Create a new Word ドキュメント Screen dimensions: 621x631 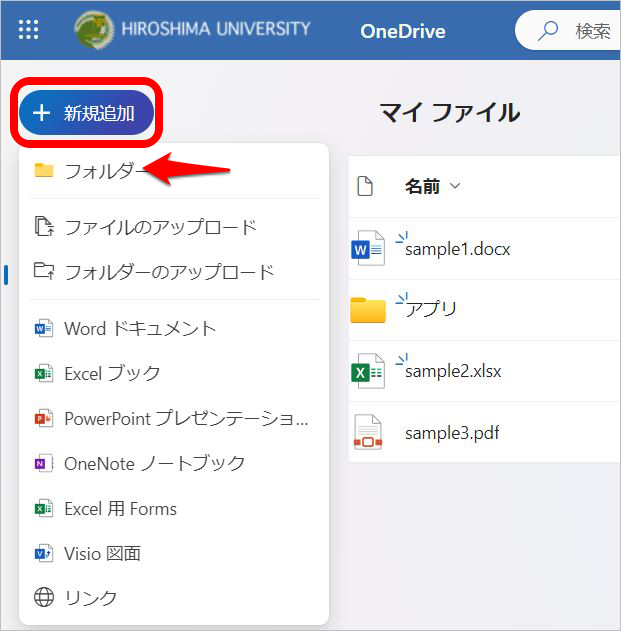click(x=139, y=328)
